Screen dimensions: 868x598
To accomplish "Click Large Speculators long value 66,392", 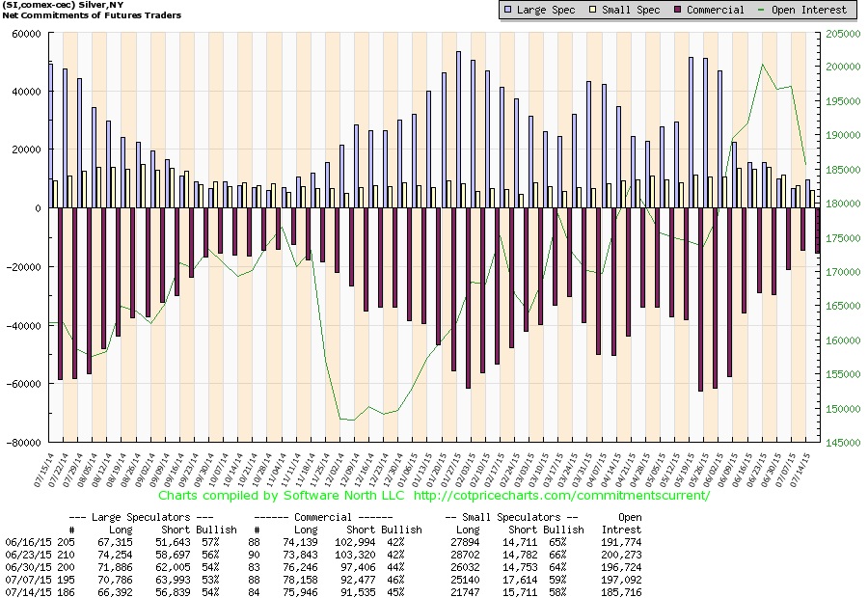I will coord(115,592).
